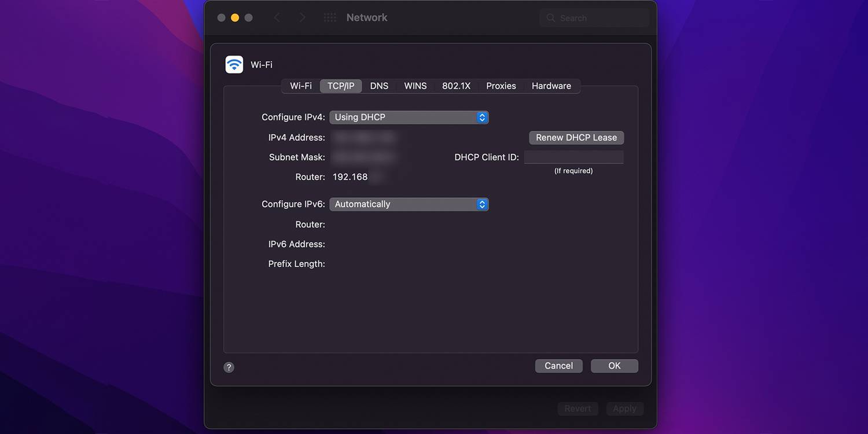Click the Prefix Length label
This screenshot has height=434, width=868.
(x=297, y=264)
